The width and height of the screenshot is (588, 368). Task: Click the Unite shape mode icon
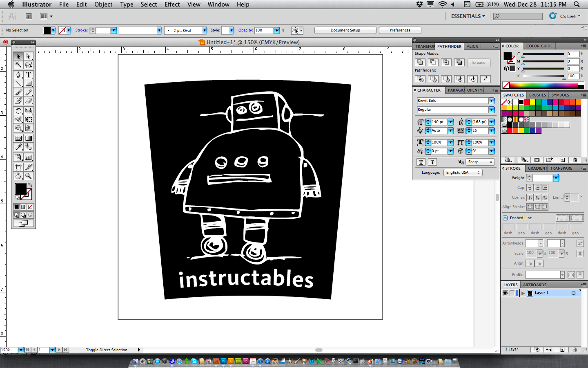point(420,62)
